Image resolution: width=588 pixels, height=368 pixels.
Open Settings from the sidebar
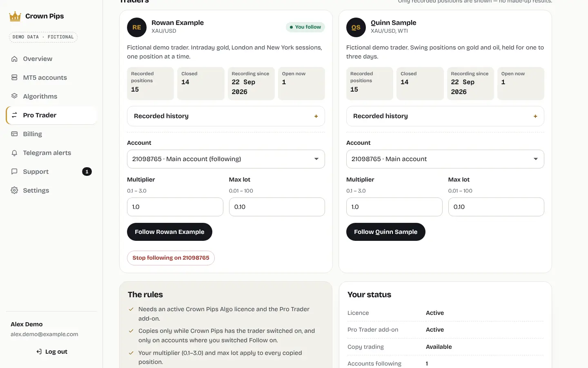tap(51, 191)
